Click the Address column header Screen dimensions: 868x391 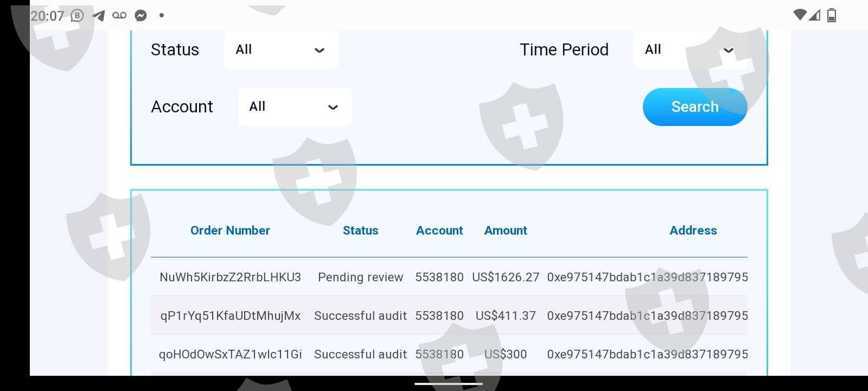pyautogui.click(x=693, y=230)
